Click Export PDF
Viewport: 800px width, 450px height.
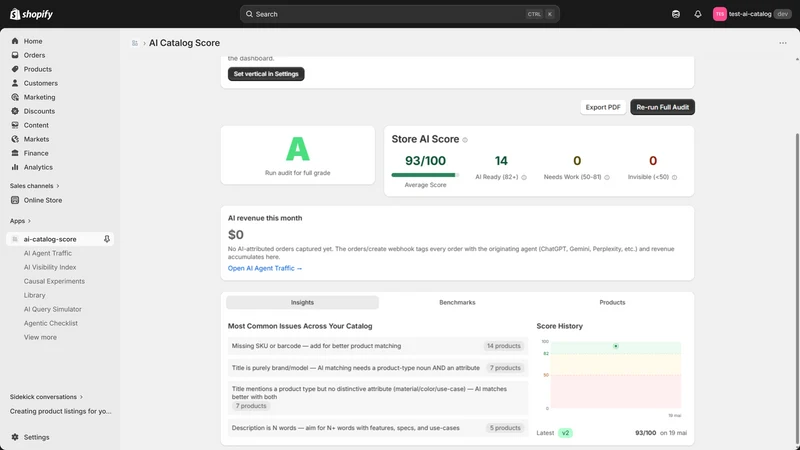point(603,107)
